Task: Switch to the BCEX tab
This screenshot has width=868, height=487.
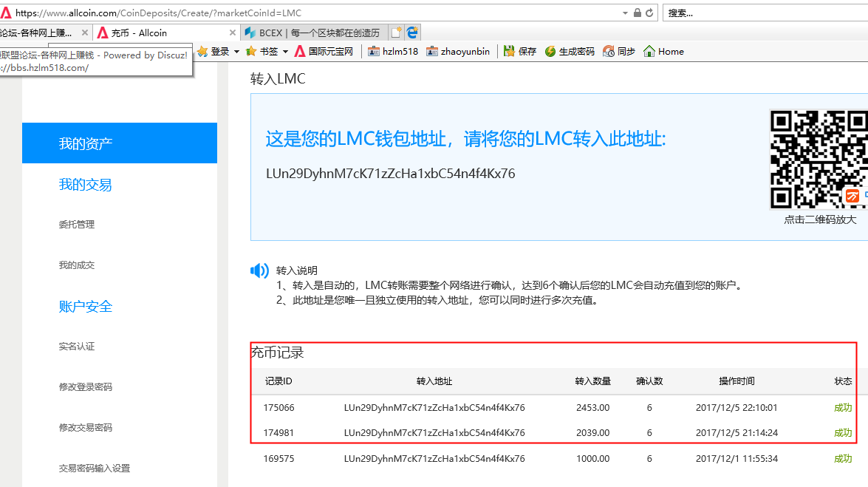Action: coord(318,33)
